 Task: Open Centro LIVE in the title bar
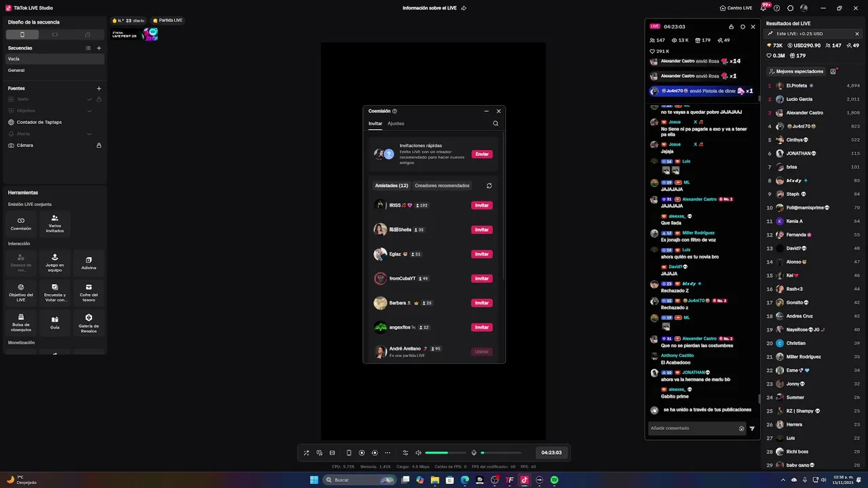point(736,8)
